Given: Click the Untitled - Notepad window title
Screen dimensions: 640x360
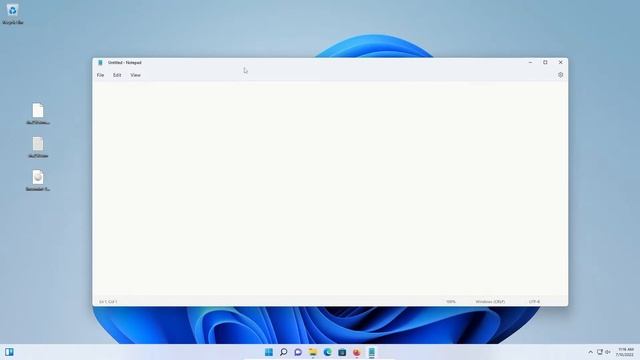Looking at the screenshot, I should tap(124, 62).
